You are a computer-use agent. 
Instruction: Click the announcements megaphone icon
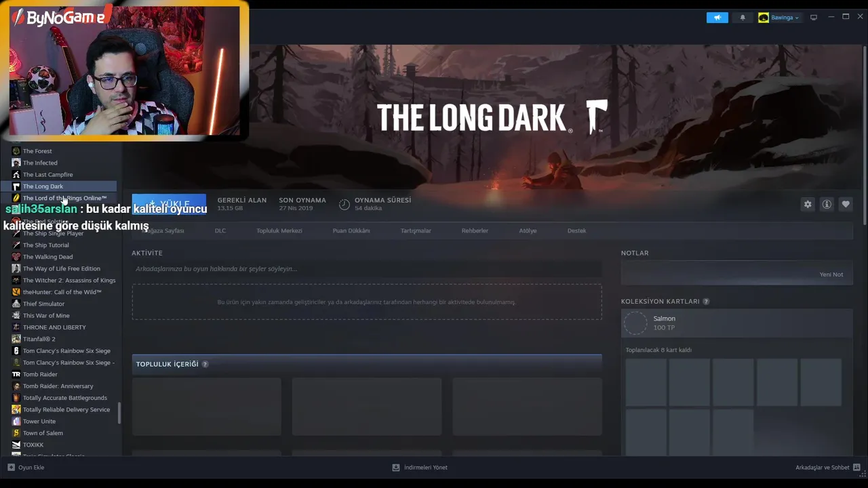[717, 18]
